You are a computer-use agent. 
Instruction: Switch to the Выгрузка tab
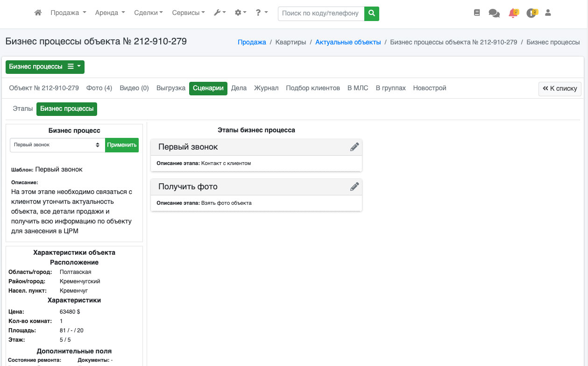(x=171, y=88)
